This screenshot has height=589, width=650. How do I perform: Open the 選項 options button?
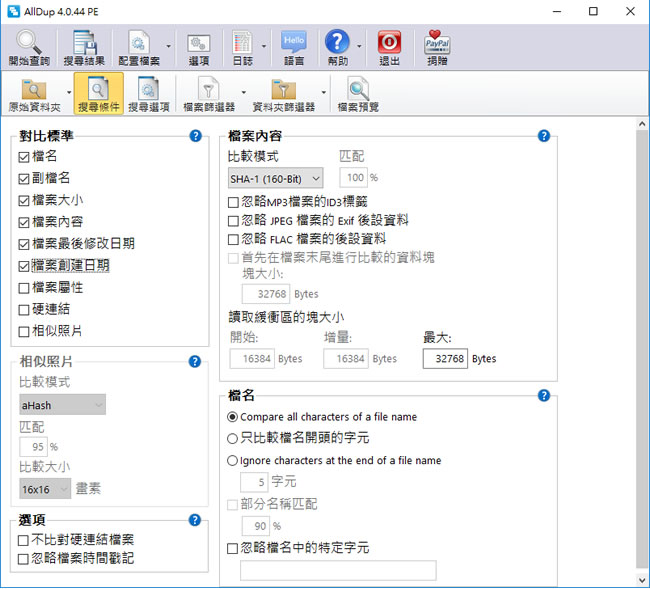point(198,44)
